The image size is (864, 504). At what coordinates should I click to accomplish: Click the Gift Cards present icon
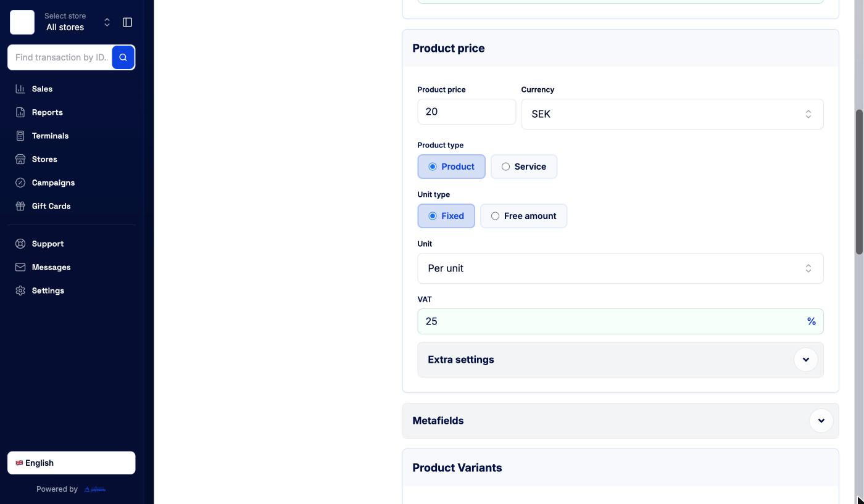[x=20, y=206]
